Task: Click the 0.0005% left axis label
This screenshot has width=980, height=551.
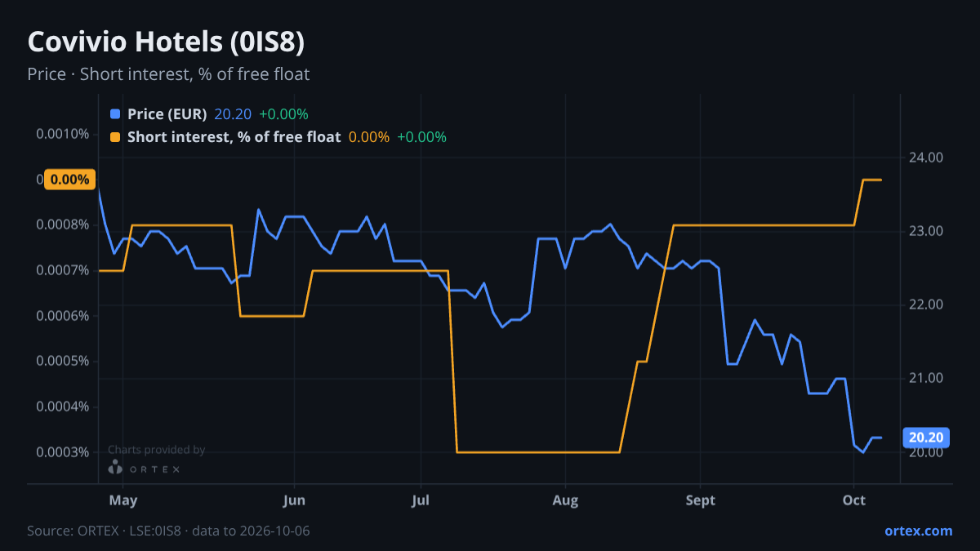Action: (63, 362)
